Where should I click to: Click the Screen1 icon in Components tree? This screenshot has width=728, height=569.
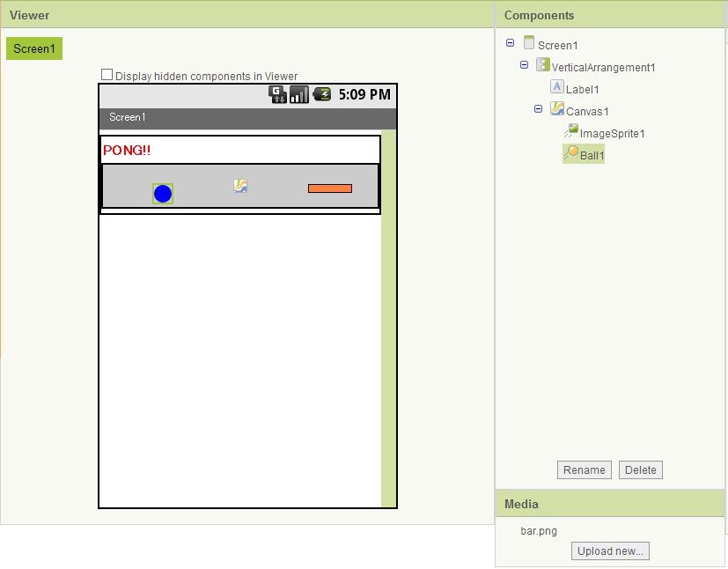pyautogui.click(x=528, y=43)
